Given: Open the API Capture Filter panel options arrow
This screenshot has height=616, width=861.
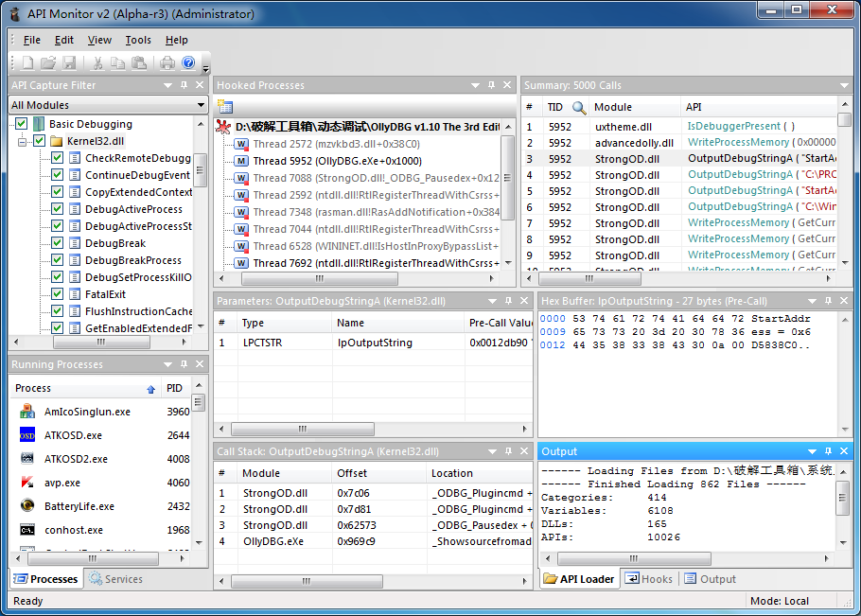Looking at the screenshot, I should point(168,85).
